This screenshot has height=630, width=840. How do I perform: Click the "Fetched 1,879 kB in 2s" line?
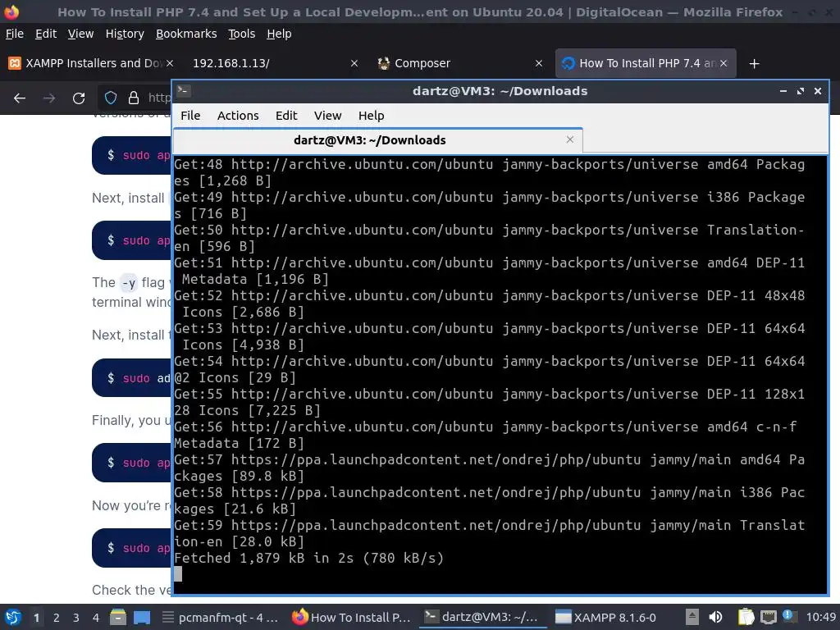click(x=309, y=558)
